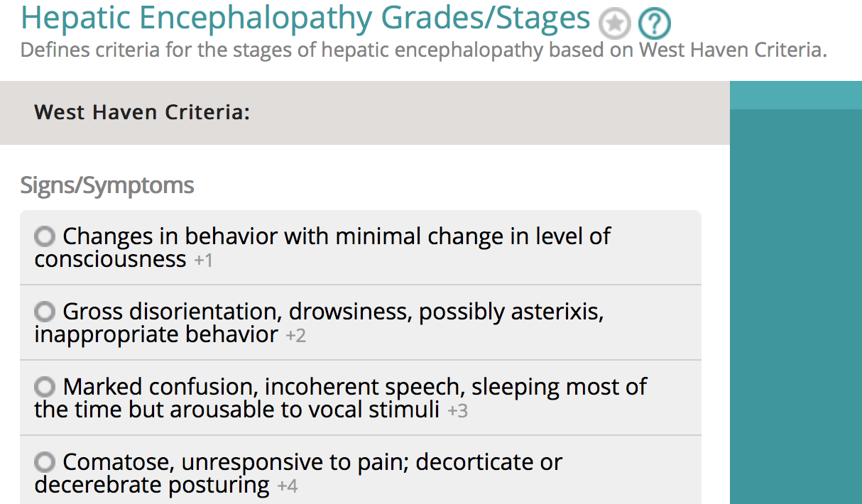Click the +4 score label

point(287,487)
